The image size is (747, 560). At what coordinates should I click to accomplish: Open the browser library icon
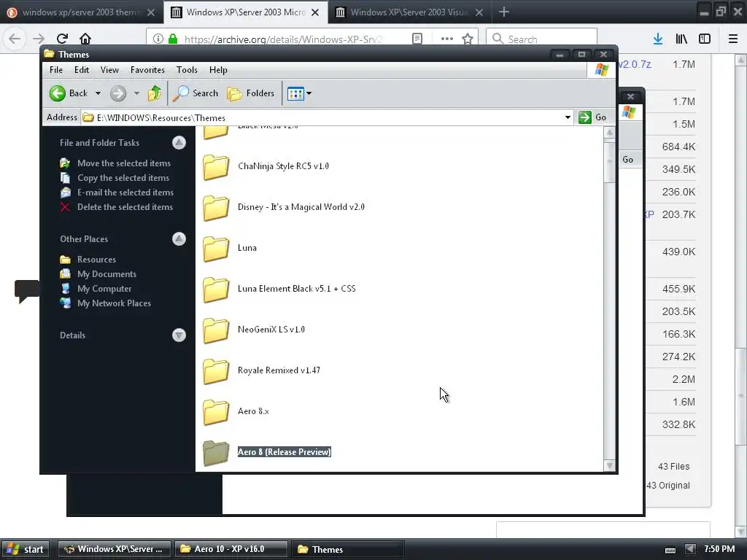tap(681, 39)
